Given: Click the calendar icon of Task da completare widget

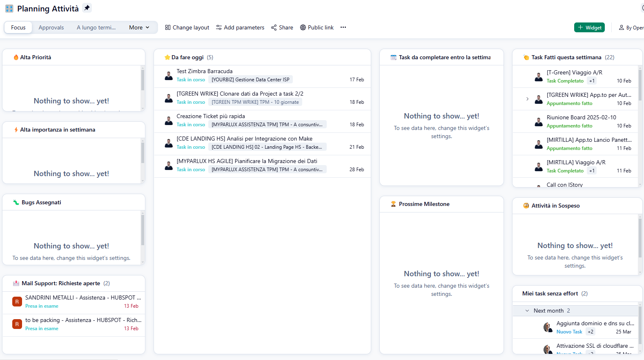Looking at the screenshot, I should [393, 57].
